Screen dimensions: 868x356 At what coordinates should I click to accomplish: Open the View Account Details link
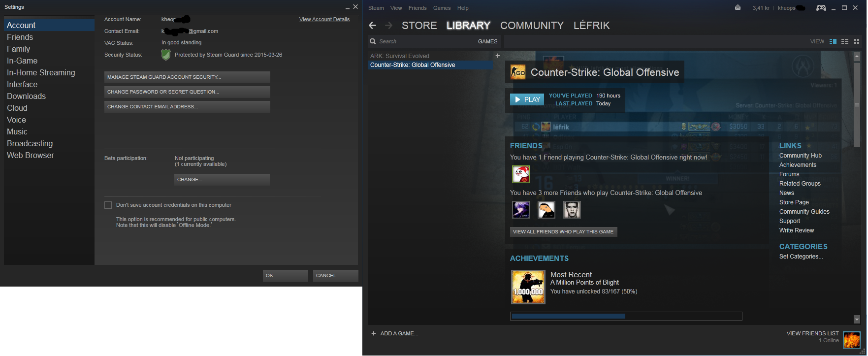pos(324,19)
